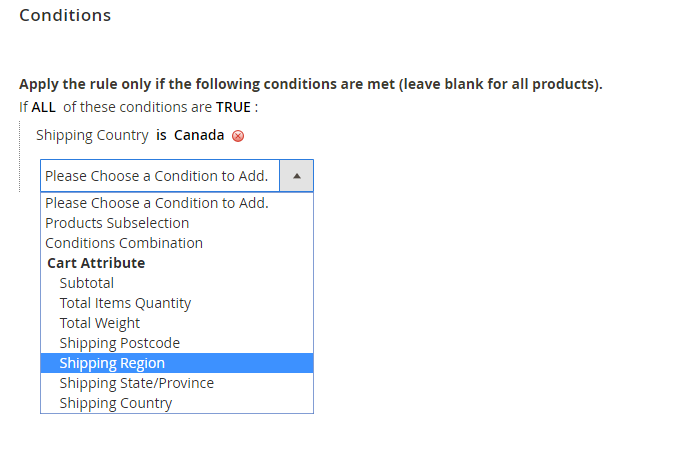Choose Products Subselection from the list
The height and width of the screenshot is (461, 686).
[x=117, y=223]
